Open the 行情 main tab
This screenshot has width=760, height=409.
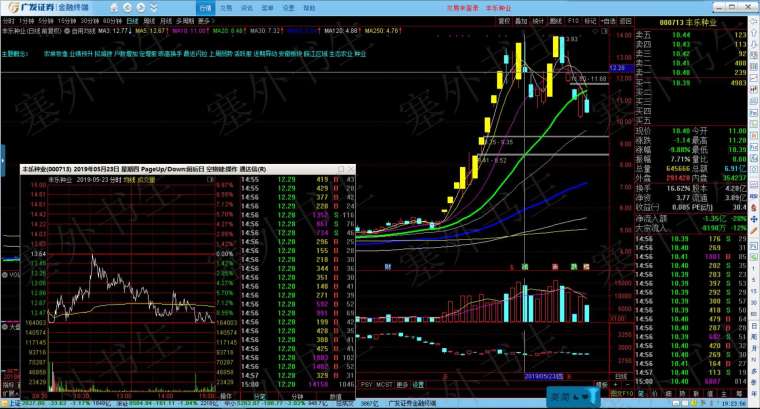206,8
